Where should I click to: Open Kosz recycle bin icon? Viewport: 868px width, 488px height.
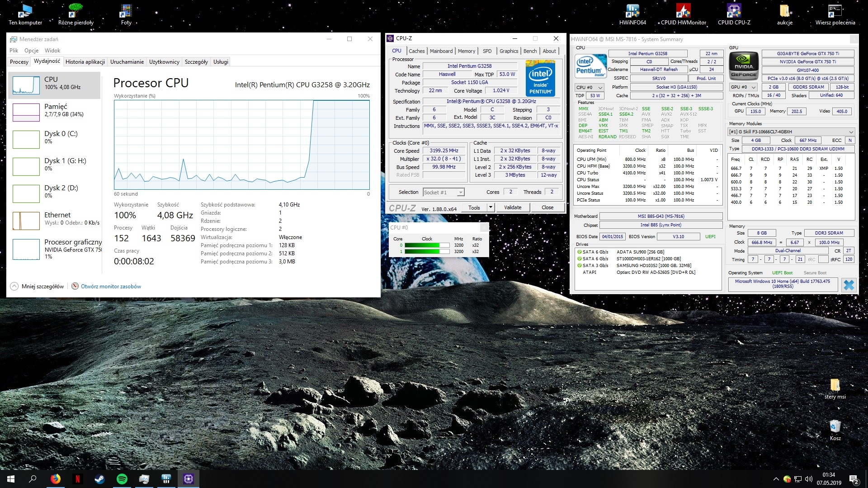click(835, 427)
